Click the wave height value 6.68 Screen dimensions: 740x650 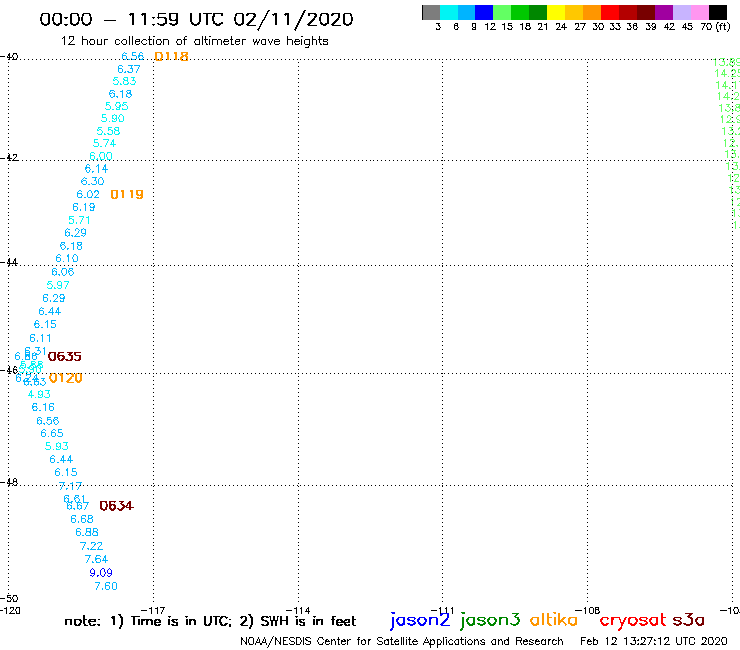pos(82,519)
